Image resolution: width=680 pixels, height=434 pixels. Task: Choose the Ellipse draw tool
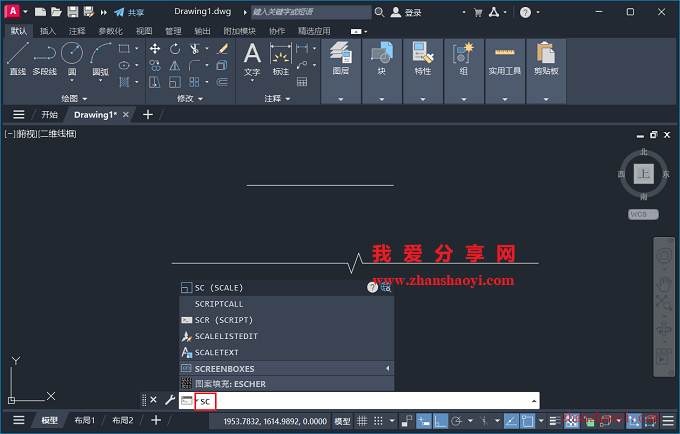pos(124,65)
